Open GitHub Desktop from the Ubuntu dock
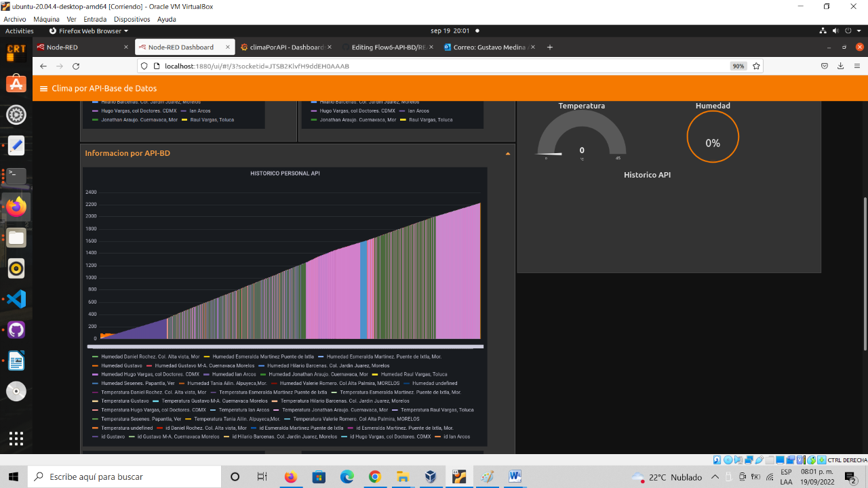Viewport: 868px width, 488px height. (x=16, y=329)
